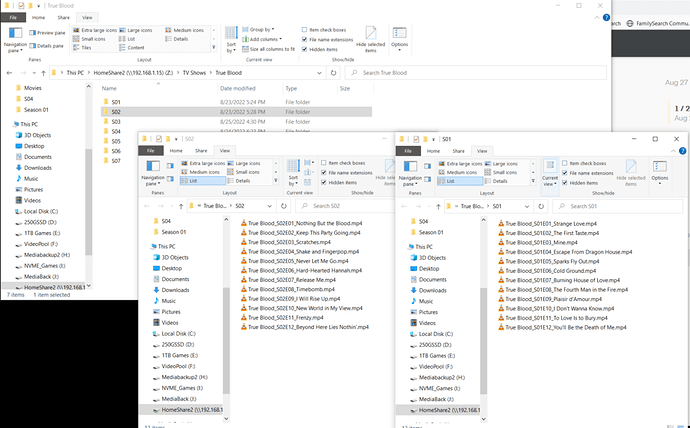The height and width of the screenshot is (428, 690).
Task: Switch to Home tab in True Blood window
Action: click(38, 18)
